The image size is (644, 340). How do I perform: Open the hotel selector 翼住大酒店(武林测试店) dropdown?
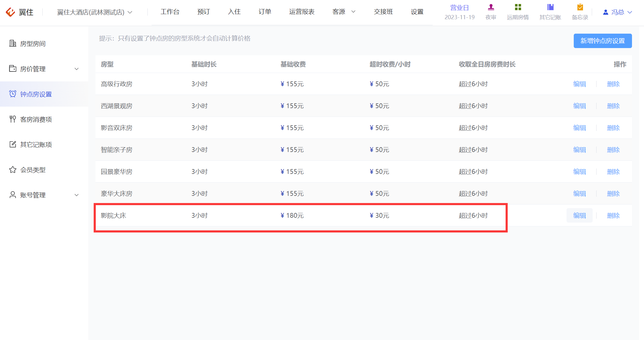(x=95, y=12)
